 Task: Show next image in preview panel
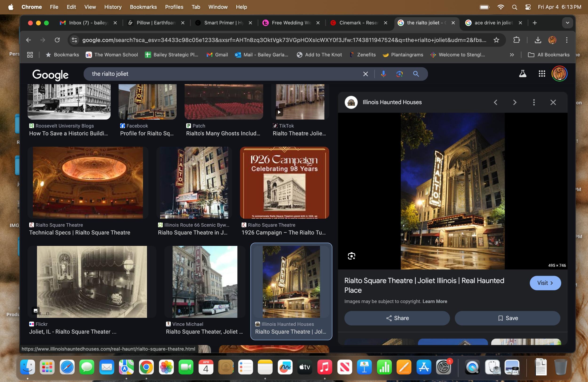pos(515,102)
